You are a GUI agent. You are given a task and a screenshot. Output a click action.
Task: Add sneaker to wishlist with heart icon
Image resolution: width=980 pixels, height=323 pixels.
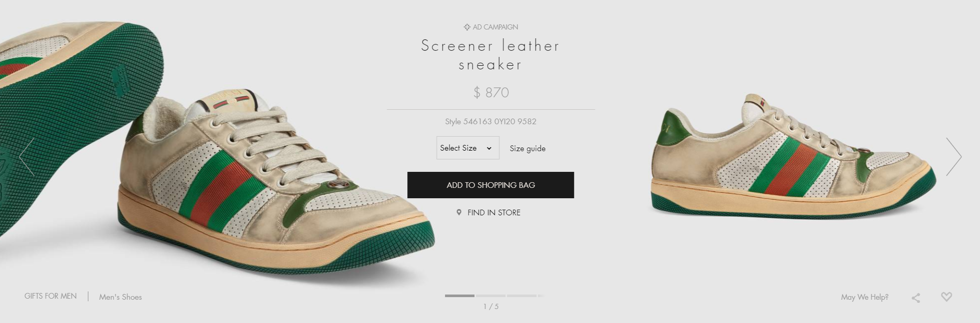pyautogui.click(x=946, y=297)
